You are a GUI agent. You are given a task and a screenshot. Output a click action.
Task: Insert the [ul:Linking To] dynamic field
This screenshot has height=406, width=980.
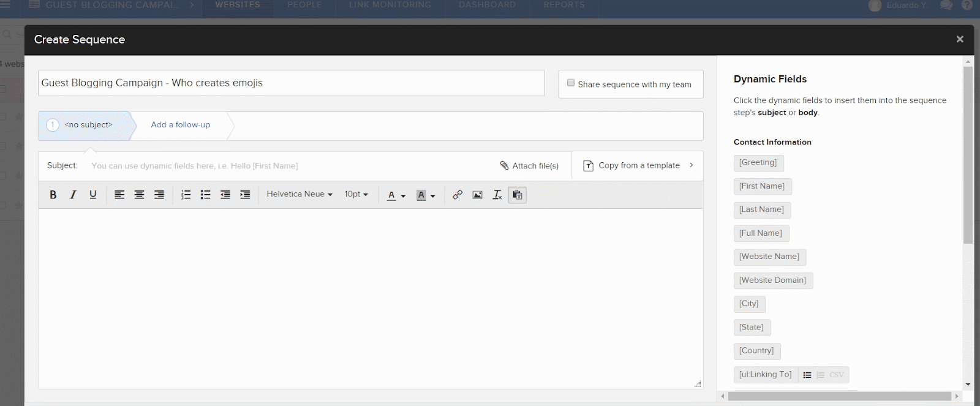point(766,375)
